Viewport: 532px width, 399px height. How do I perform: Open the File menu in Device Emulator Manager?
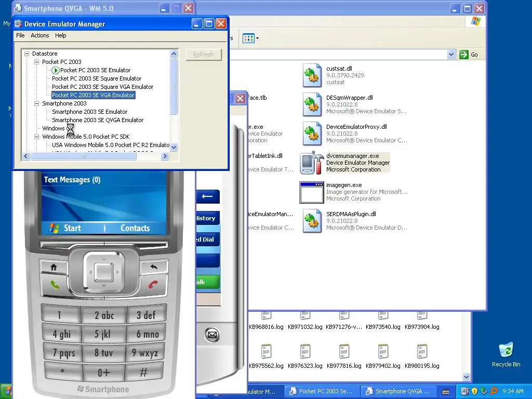(x=20, y=35)
